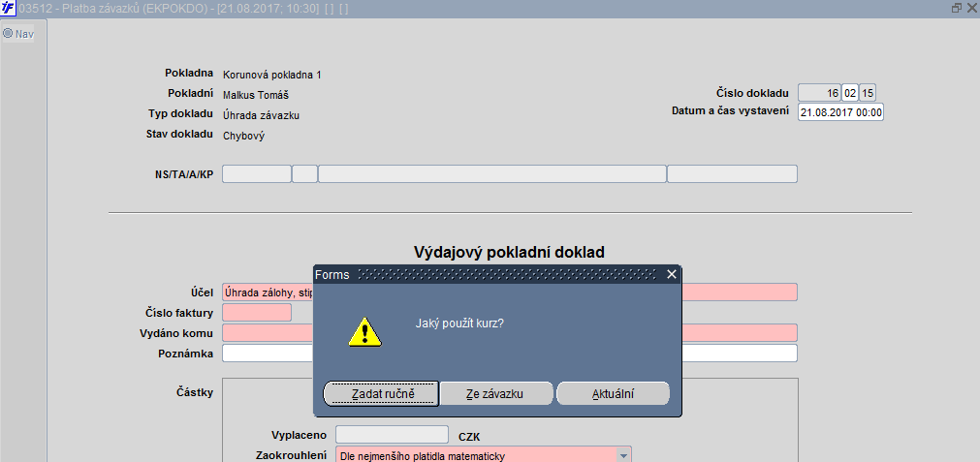The height and width of the screenshot is (462, 980).
Task: Click the Číslo dokladu field showing 15
Action: (x=868, y=93)
